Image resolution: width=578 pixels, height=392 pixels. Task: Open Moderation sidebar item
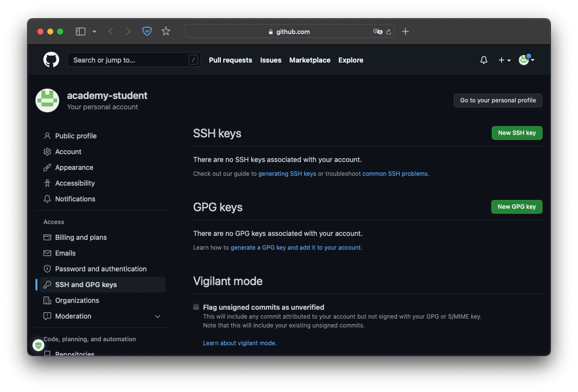pyautogui.click(x=102, y=316)
